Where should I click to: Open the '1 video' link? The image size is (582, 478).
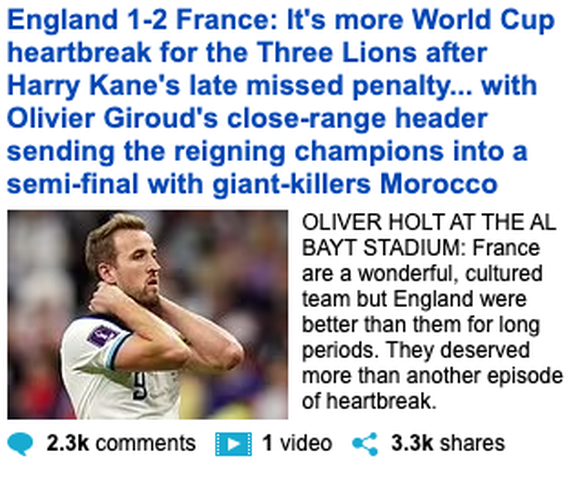(x=297, y=443)
